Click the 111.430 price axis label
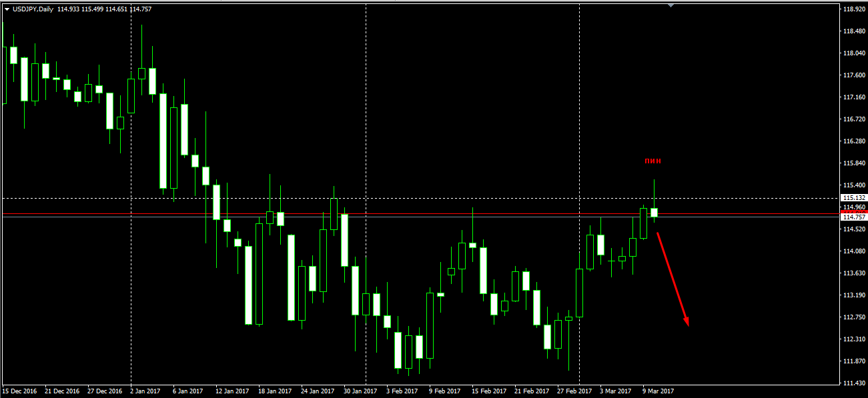Viewport: 868px width, 398px height. [854, 383]
